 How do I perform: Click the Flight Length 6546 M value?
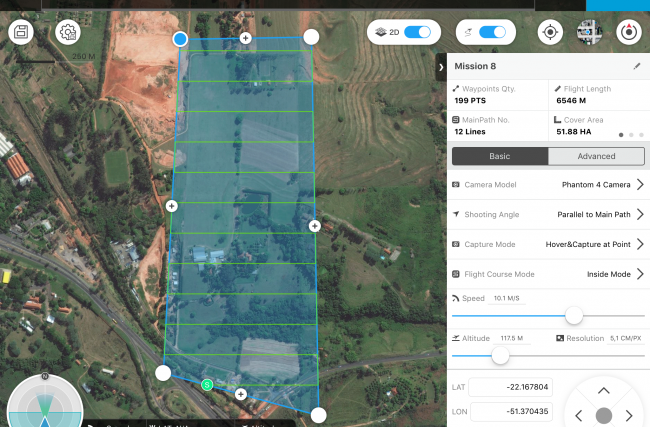coord(571,100)
